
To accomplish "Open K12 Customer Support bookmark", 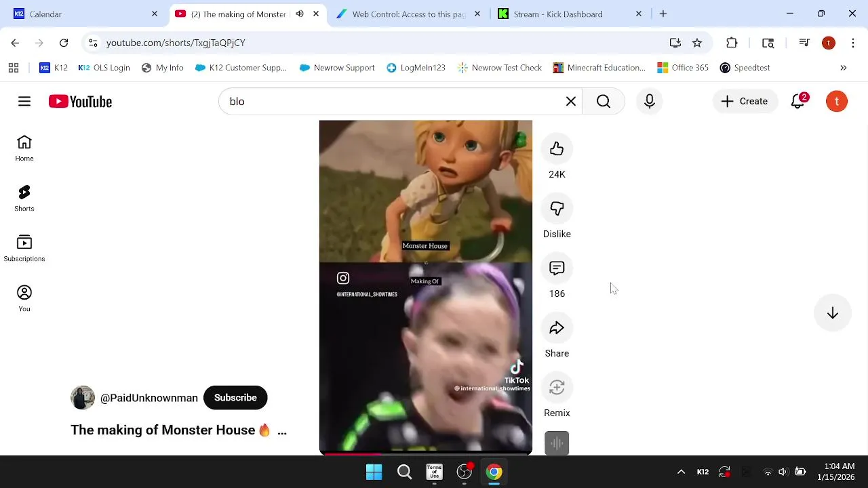I will pos(241,68).
